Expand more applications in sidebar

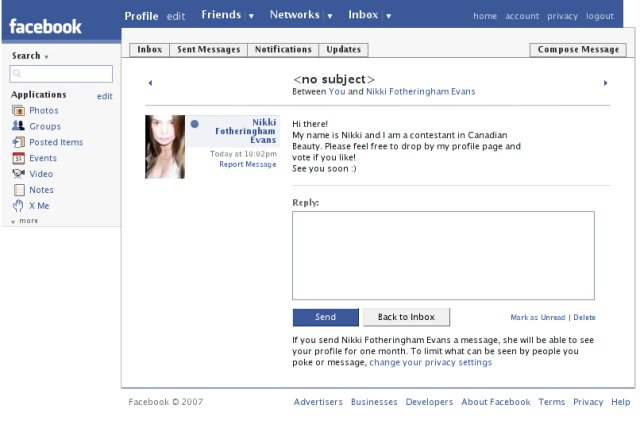click(25, 221)
